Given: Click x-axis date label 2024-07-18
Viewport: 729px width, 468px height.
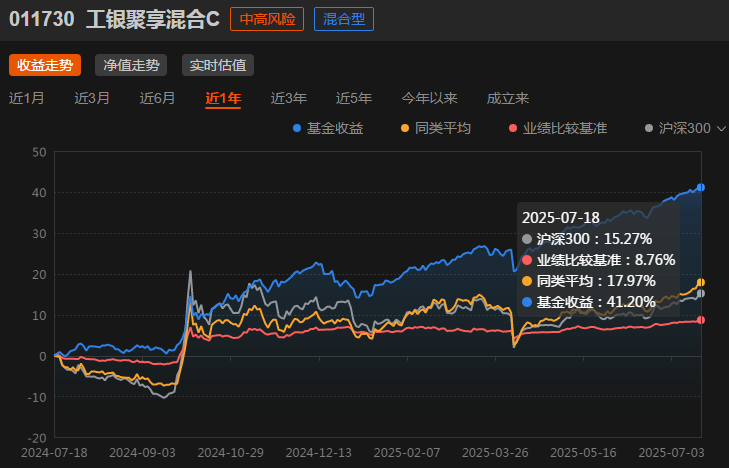Looking at the screenshot, I should 54,452.
